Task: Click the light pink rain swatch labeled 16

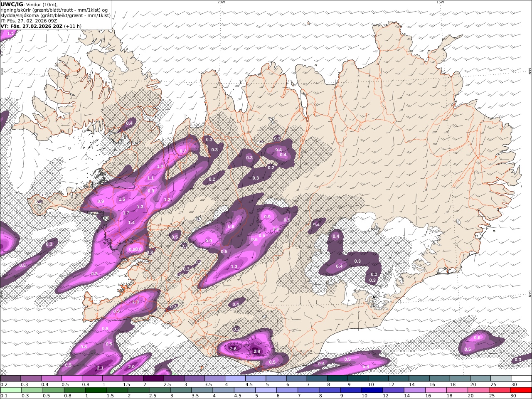Action: click(435, 390)
